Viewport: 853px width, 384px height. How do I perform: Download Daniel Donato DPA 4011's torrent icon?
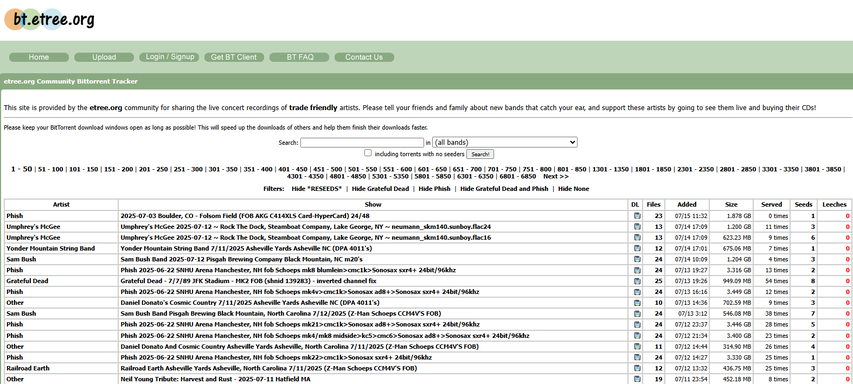637,303
